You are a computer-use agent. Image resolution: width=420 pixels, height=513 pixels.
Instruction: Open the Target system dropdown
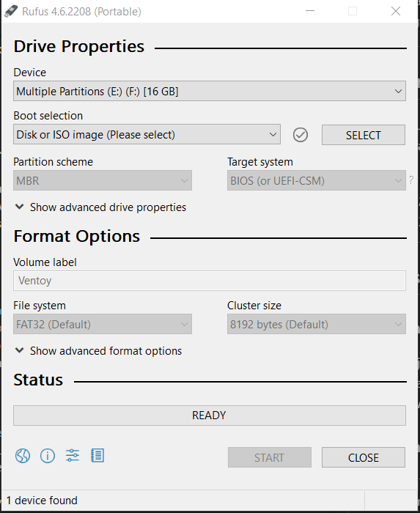[317, 180]
